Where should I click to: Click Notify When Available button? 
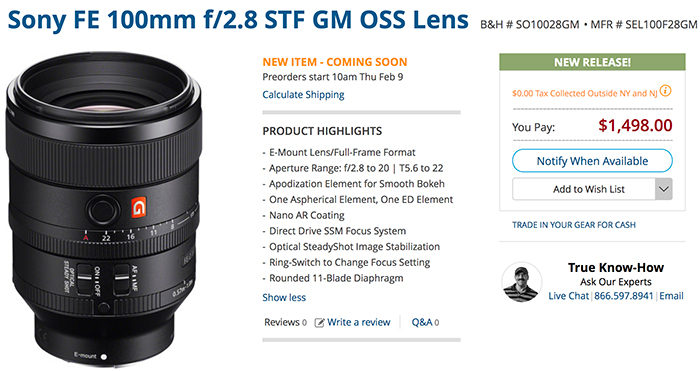click(x=592, y=161)
